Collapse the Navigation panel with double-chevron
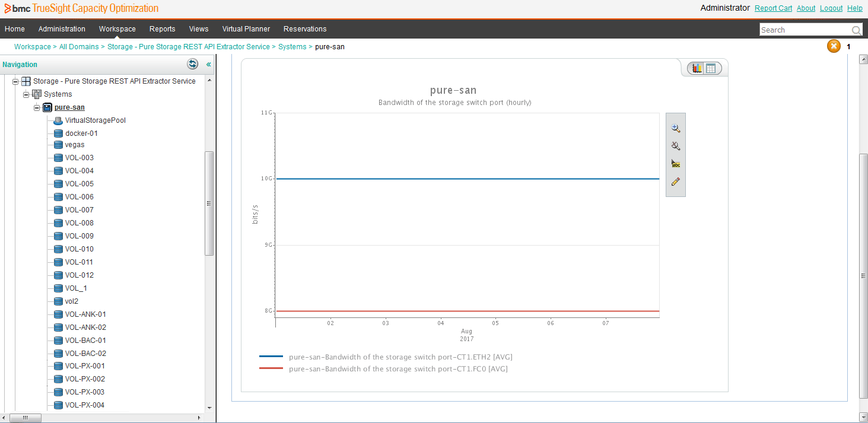The width and height of the screenshot is (868, 423). pos(208,64)
